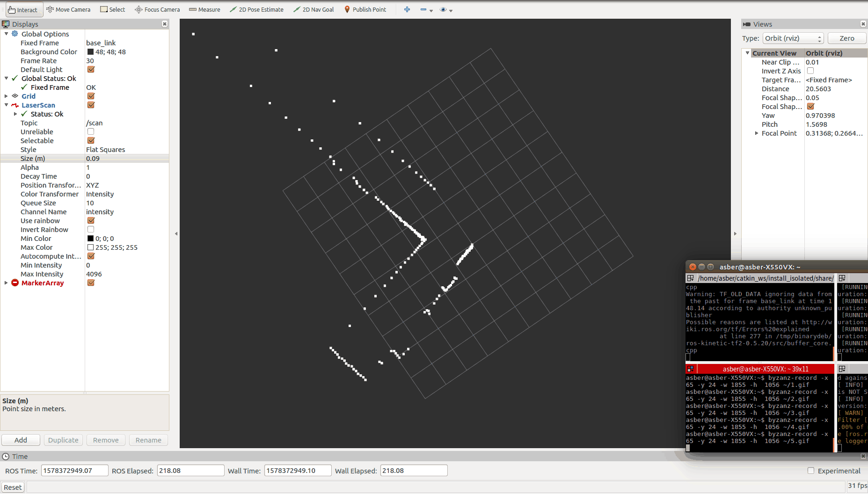This screenshot has height=494, width=868.
Task: Click the Zero view button
Action: tap(847, 38)
